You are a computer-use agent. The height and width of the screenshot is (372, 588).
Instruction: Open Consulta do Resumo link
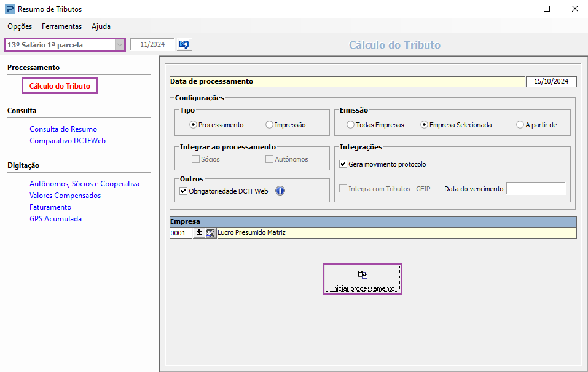click(x=63, y=129)
